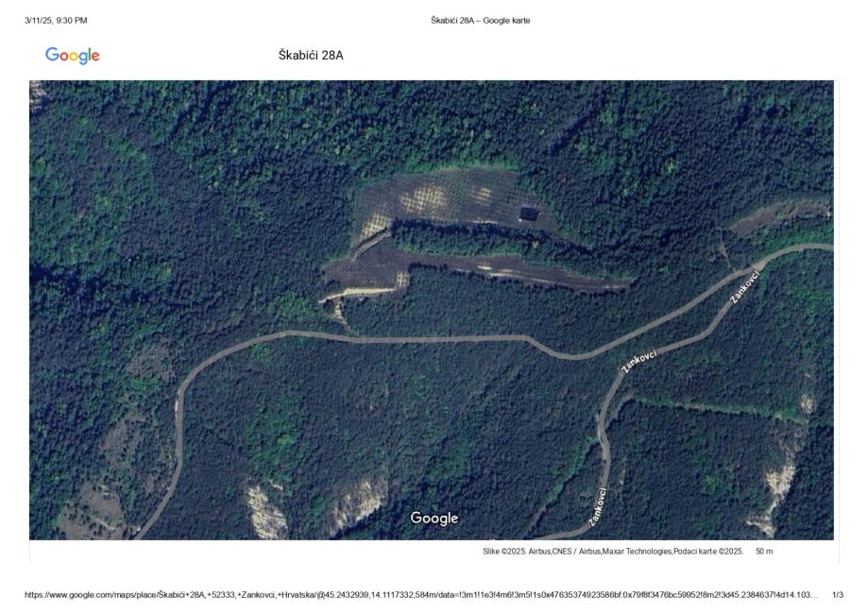Click the 50 m scale indicator

tap(764, 552)
